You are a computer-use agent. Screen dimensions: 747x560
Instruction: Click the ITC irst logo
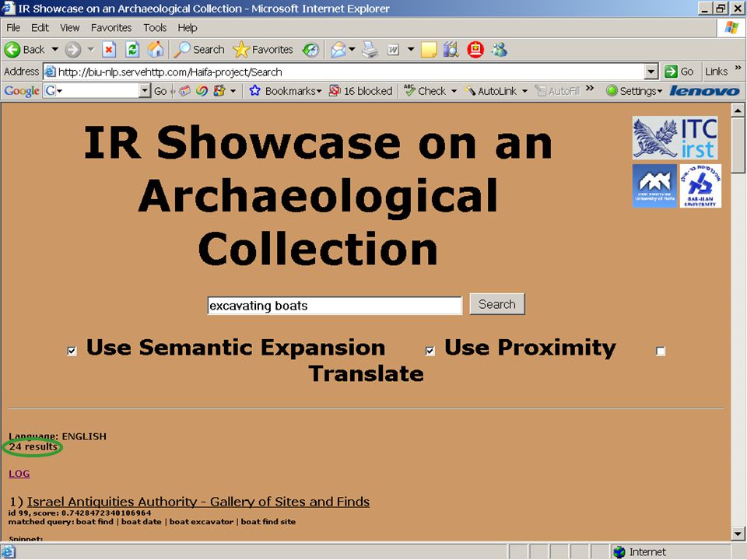[675, 138]
